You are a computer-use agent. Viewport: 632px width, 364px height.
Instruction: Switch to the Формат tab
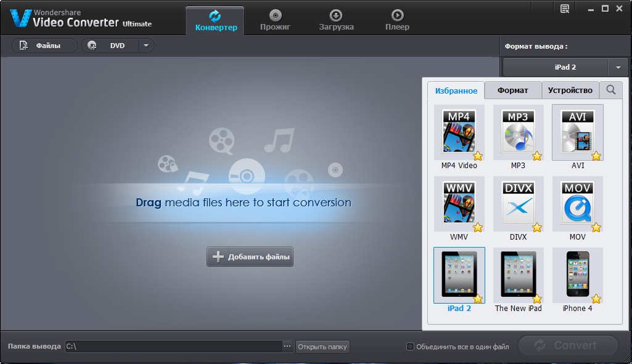pyautogui.click(x=513, y=90)
